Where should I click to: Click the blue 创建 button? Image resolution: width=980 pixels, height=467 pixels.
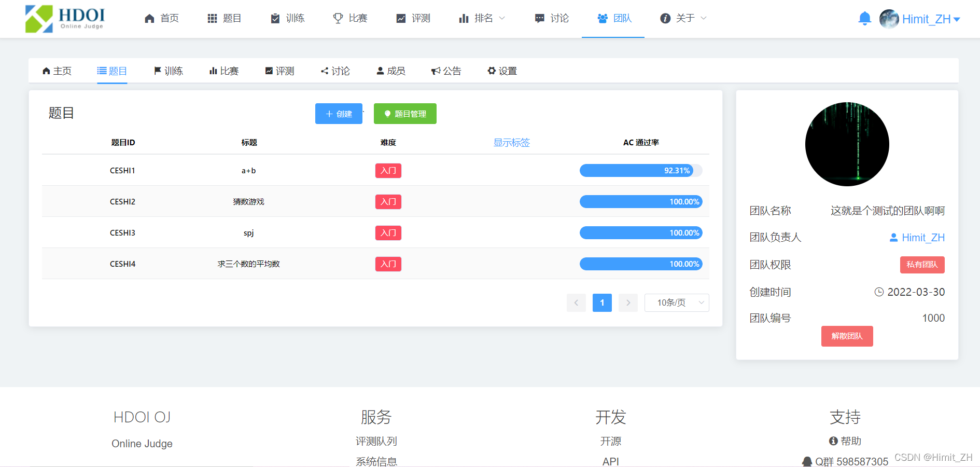tap(339, 114)
